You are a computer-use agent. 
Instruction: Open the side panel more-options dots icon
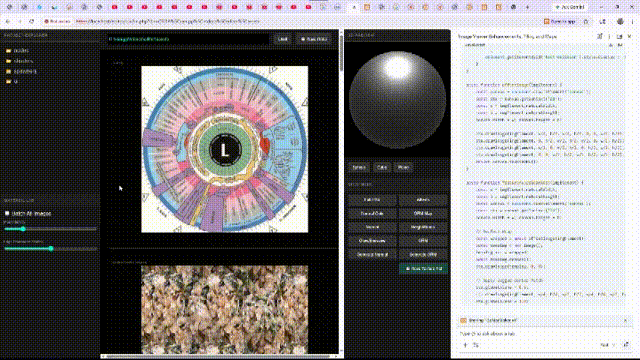pos(609,36)
